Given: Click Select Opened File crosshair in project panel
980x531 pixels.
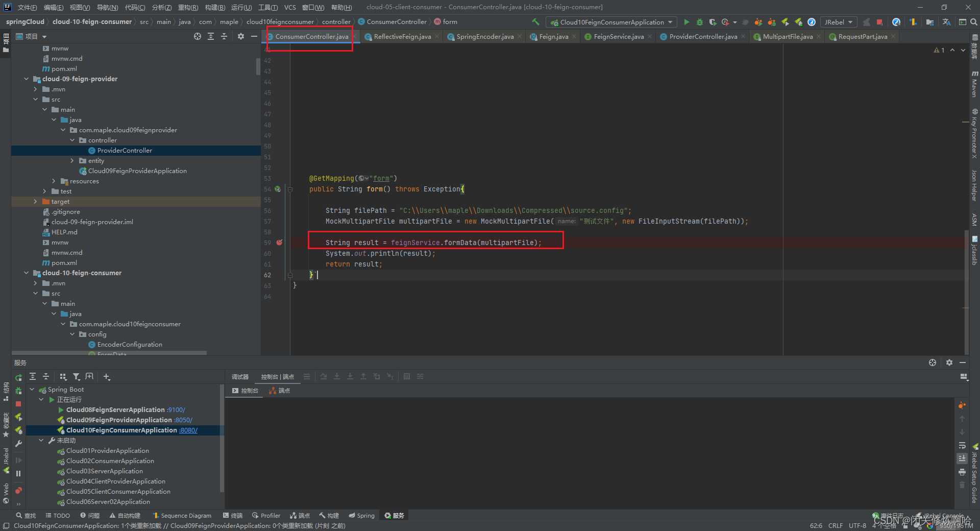Looking at the screenshot, I should (x=198, y=36).
